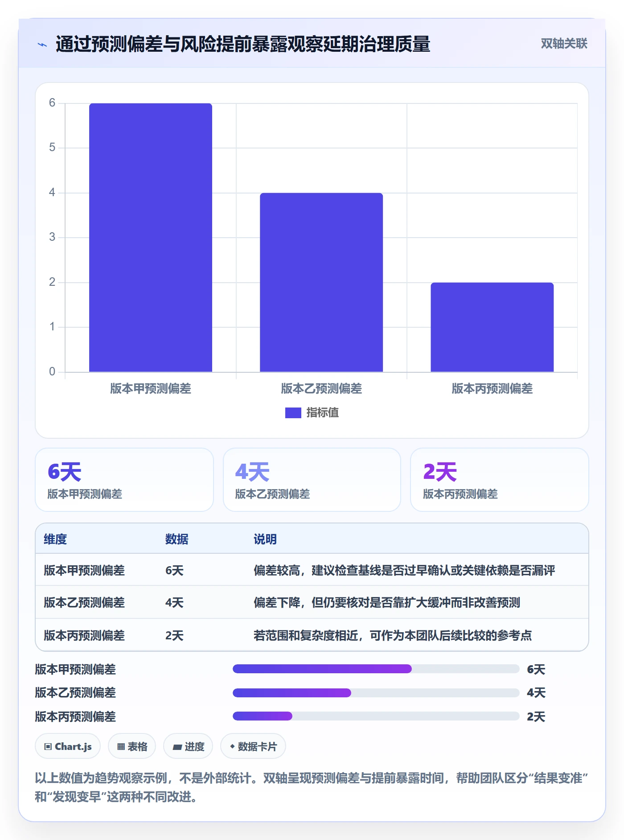Toggle the 指标值 legend color box
The height and width of the screenshot is (840, 624).
pyautogui.click(x=293, y=413)
